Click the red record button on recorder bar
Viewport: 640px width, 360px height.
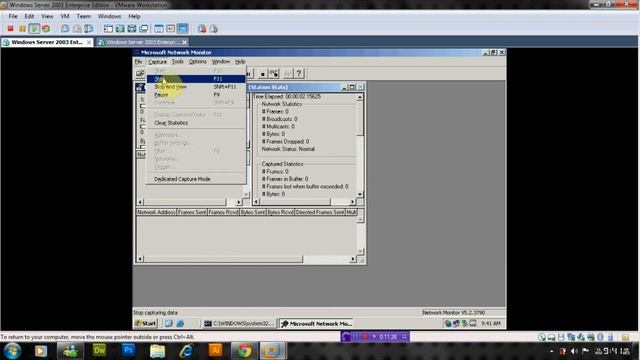click(365, 337)
